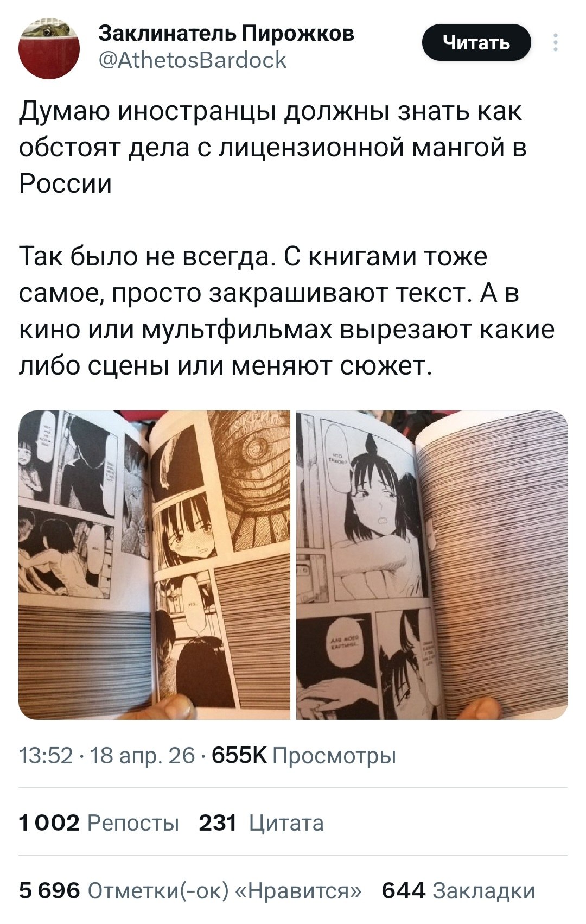Click the Отметки(-ок) «Нравится» label
586x924 pixels.
pos(224,891)
